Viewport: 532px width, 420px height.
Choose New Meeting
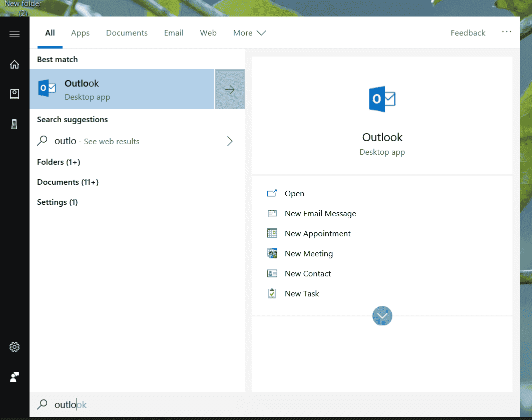click(x=309, y=253)
